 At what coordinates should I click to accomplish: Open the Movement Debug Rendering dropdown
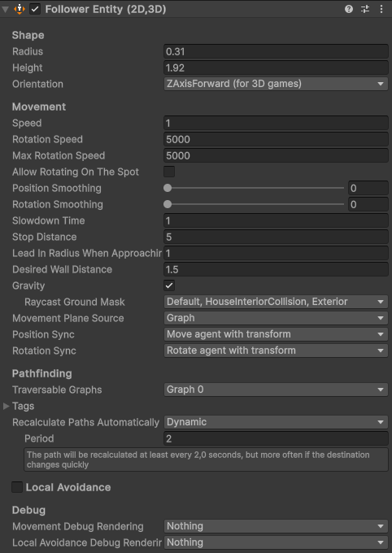point(276,526)
